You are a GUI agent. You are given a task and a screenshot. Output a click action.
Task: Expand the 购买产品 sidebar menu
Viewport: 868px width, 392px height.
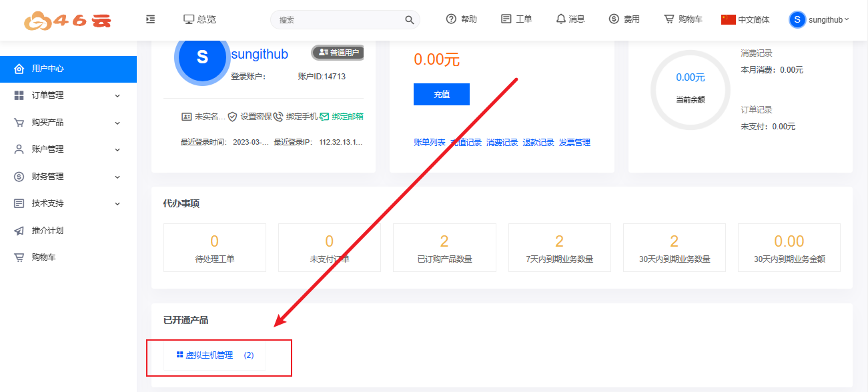pyautogui.click(x=67, y=123)
